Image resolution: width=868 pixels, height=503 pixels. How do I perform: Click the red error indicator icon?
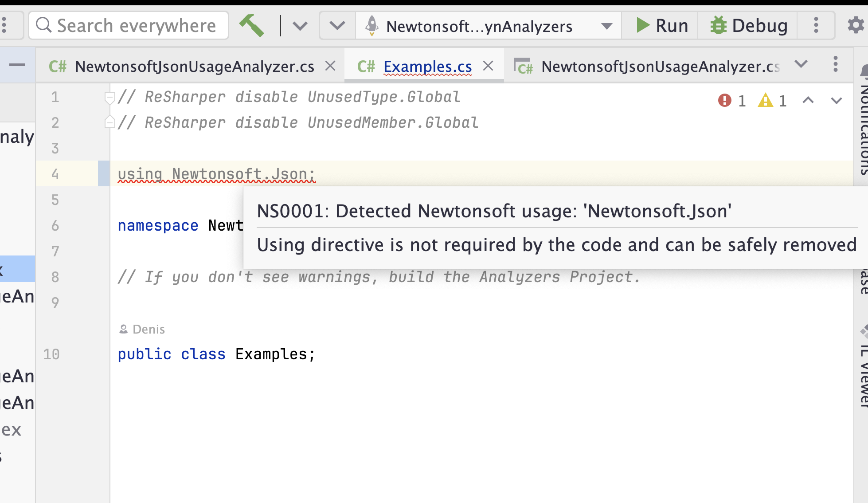[724, 101]
